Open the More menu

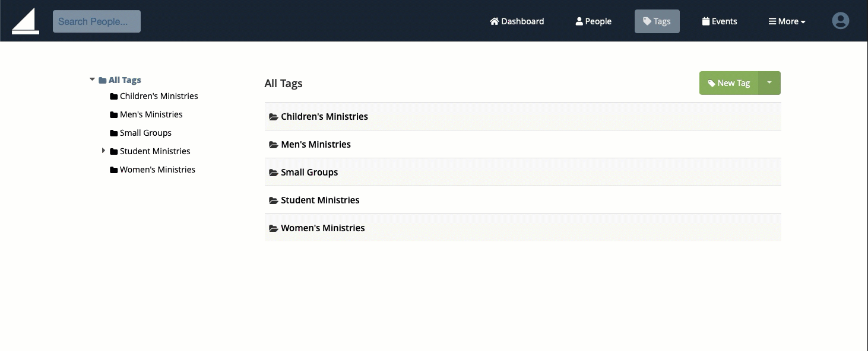(787, 21)
